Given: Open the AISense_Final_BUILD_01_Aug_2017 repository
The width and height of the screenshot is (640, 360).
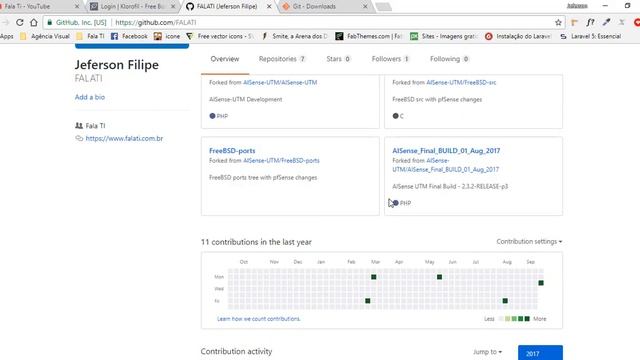Looking at the screenshot, I should pyautogui.click(x=446, y=151).
